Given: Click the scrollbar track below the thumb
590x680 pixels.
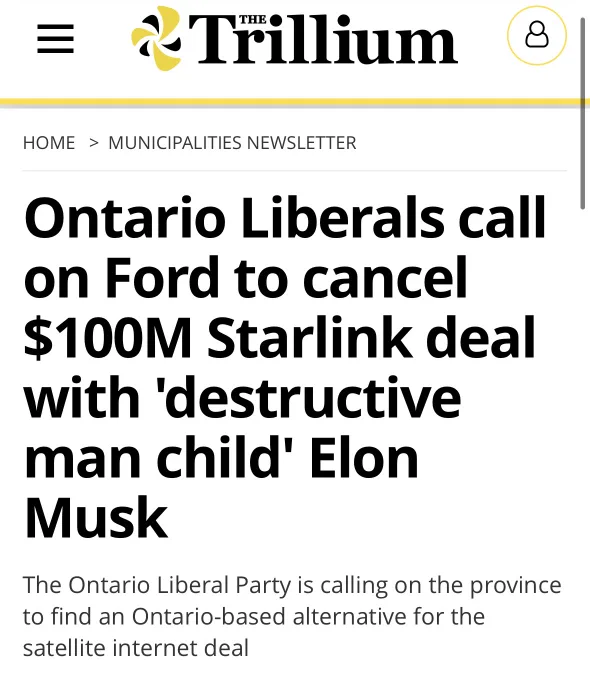Looking at the screenshot, I should point(583,434).
